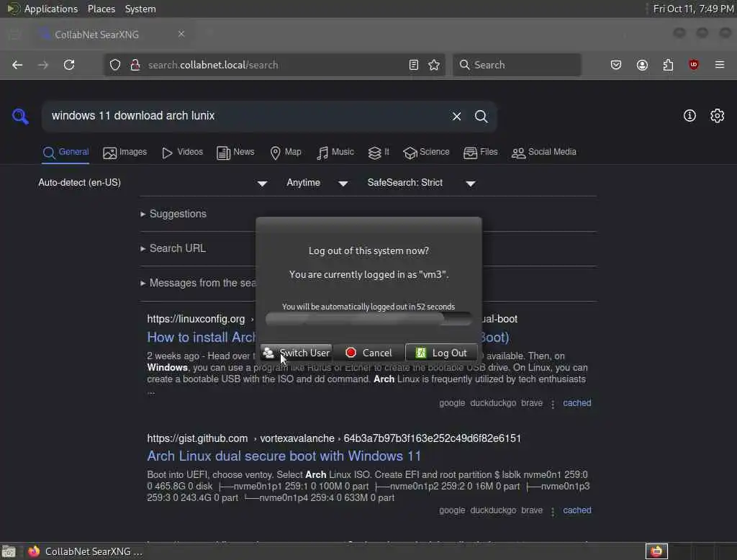Open the Firefox hamburger menu
737x560 pixels.
click(x=720, y=65)
